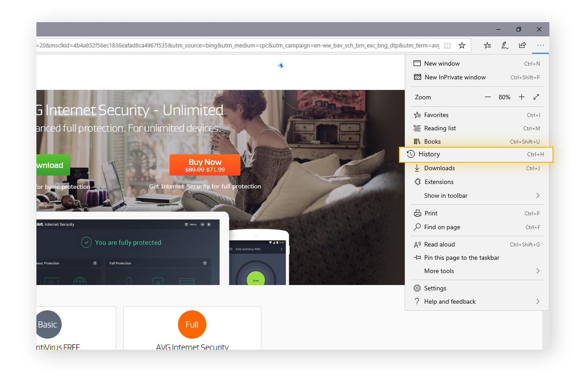
Task: Click the green Scan button on phone image
Action: (256, 280)
